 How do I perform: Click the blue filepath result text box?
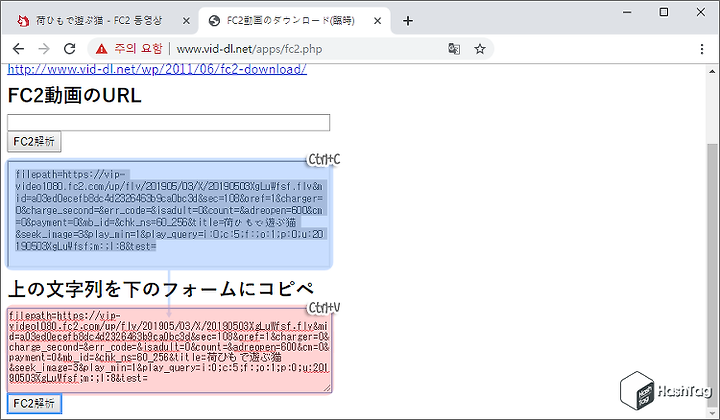point(169,213)
